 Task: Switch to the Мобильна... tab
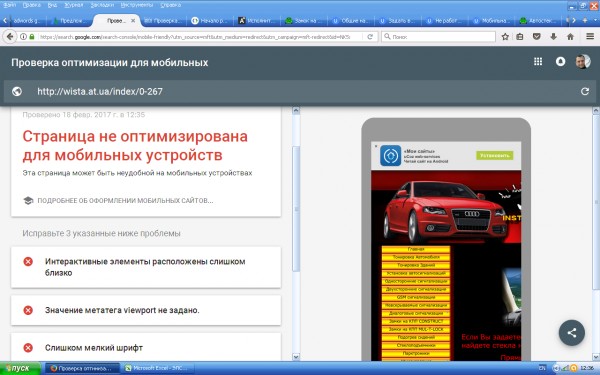[x=491, y=21]
